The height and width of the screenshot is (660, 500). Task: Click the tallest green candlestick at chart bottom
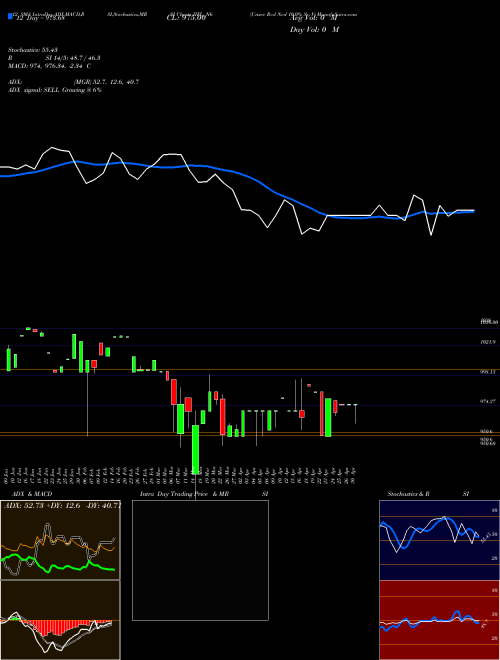click(x=195, y=449)
